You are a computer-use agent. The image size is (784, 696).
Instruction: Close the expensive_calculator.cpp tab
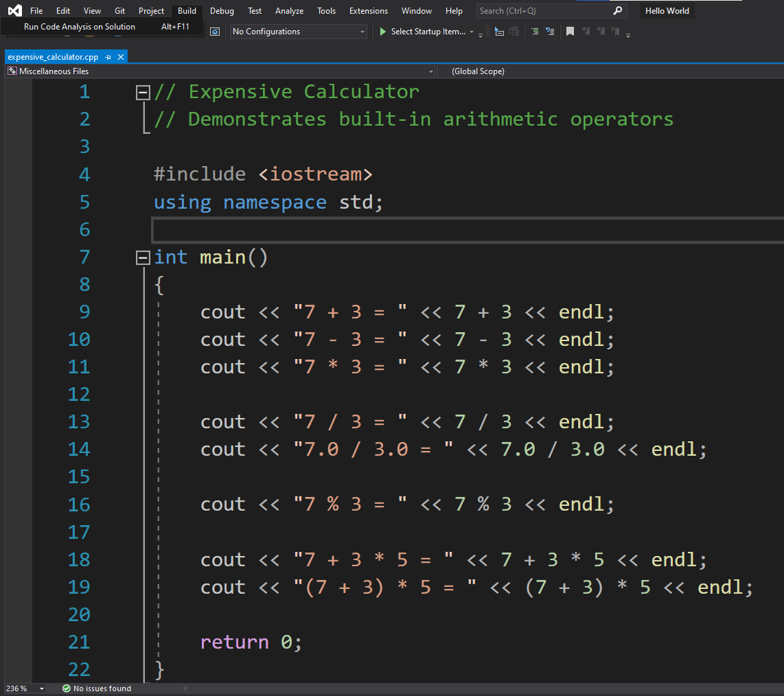pos(121,57)
